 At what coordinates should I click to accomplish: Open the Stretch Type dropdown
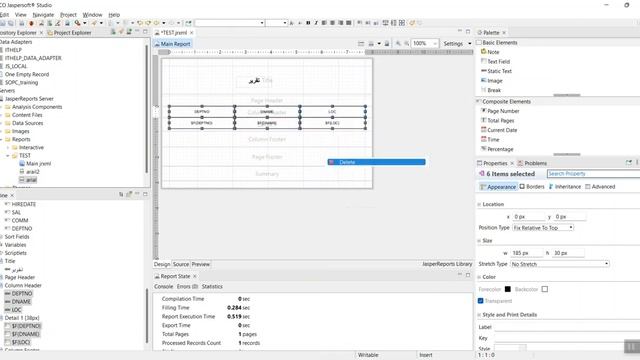tap(560, 264)
